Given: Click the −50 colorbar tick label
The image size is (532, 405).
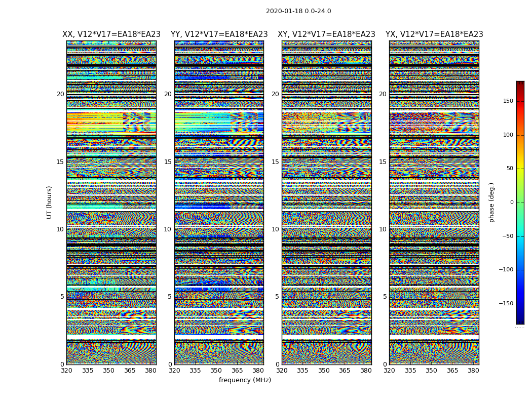Looking at the screenshot, I should [x=508, y=236].
